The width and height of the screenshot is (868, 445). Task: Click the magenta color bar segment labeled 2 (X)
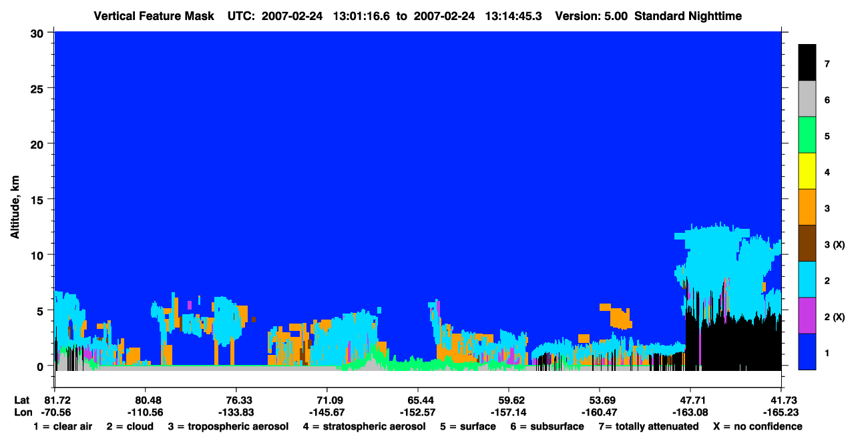click(807, 316)
